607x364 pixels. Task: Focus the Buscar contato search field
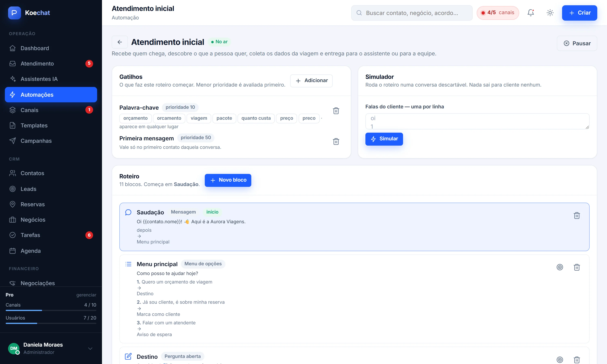click(412, 13)
